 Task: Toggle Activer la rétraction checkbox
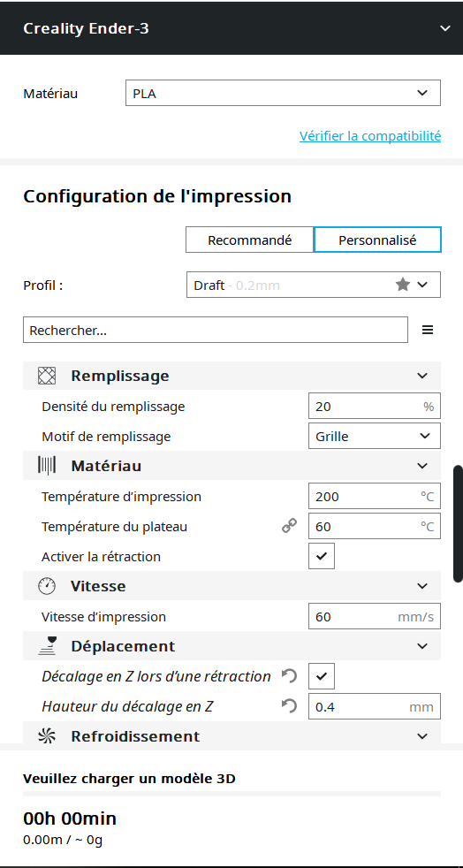[322, 556]
